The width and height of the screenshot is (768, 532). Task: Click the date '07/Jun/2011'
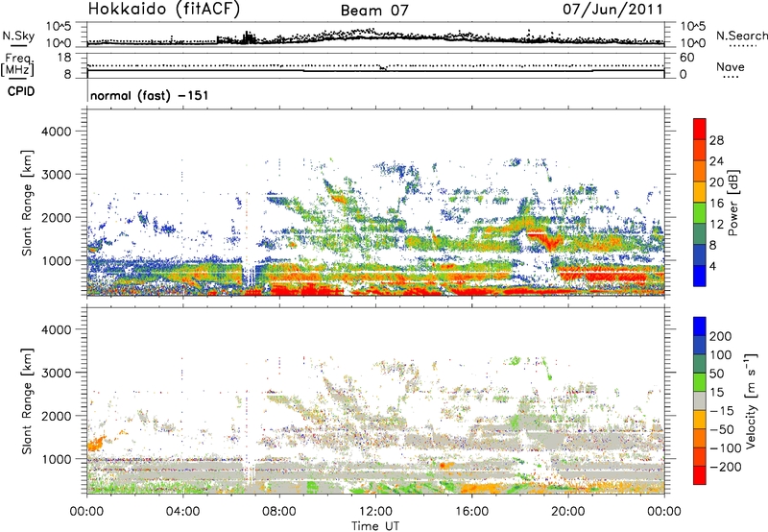pos(612,10)
